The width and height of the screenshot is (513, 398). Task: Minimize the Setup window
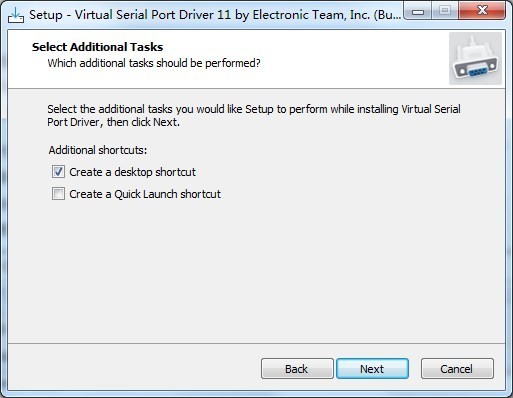[x=418, y=12]
